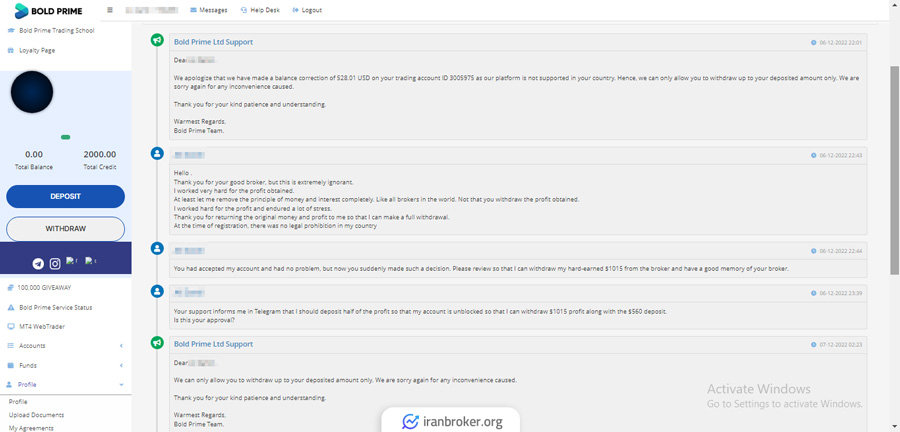The height and width of the screenshot is (432, 900).
Task: Expand the Funds sidebar section
Action: pyautogui.click(x=65, y=365)
